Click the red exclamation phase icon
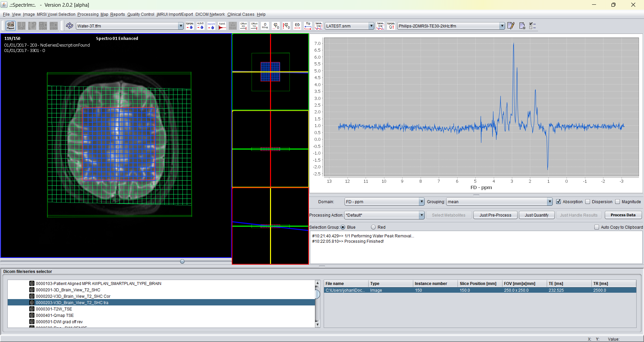The image size is (644, 342). (286, 26)
